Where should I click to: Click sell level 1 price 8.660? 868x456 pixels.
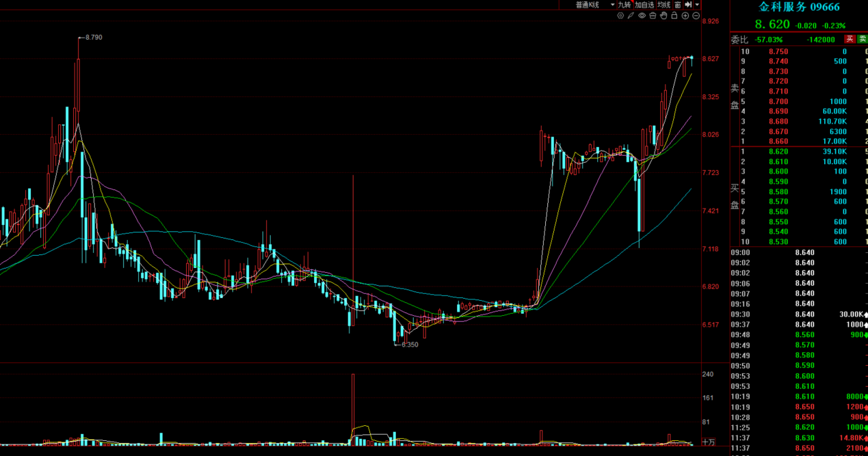click(x=778, y=142)
